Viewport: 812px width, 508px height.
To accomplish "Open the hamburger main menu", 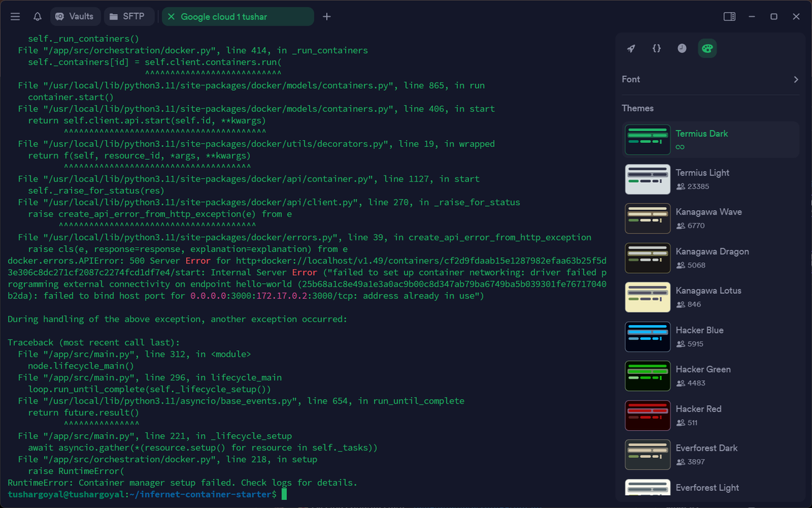I will pos(16,16).
